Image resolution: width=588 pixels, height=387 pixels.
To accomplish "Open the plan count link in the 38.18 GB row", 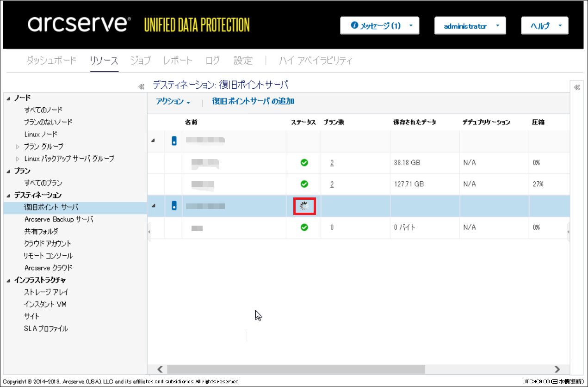I will point(332,163).
